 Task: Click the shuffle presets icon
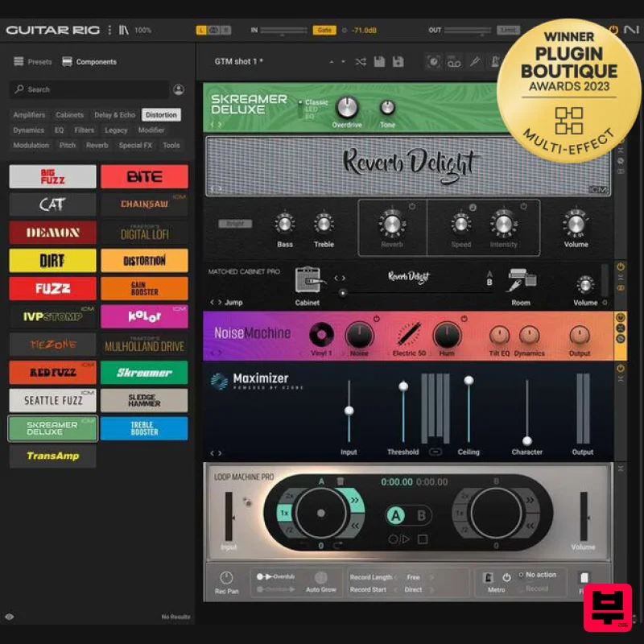click(x=361, y=61)
